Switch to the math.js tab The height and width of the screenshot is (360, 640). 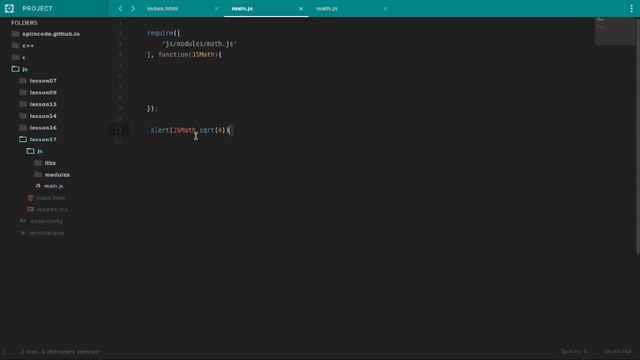[327, 9]
